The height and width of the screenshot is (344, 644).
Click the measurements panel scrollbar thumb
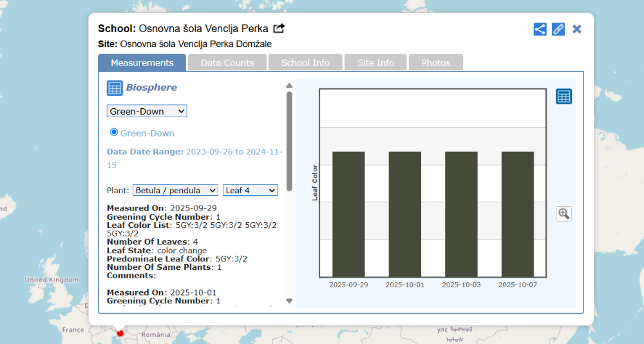[289, 140]
